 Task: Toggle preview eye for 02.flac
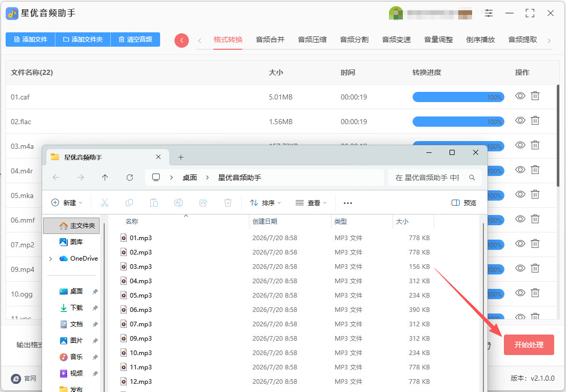(x=520, y=121)
